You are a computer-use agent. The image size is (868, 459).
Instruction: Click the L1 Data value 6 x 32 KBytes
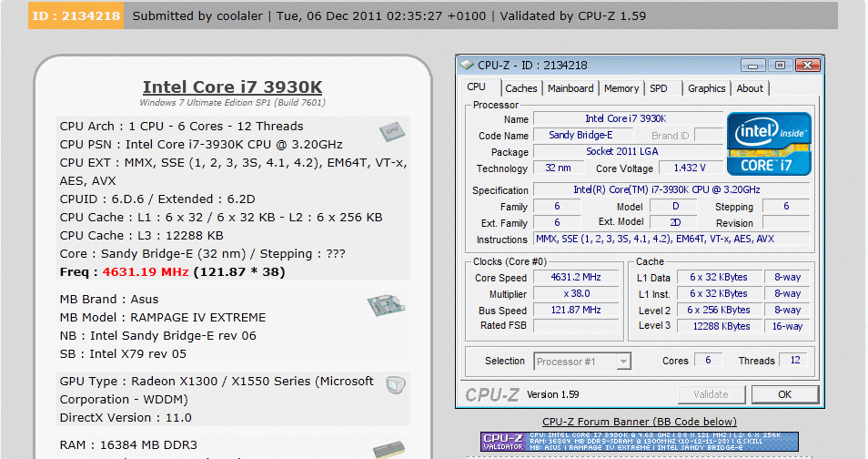(719, 277)
